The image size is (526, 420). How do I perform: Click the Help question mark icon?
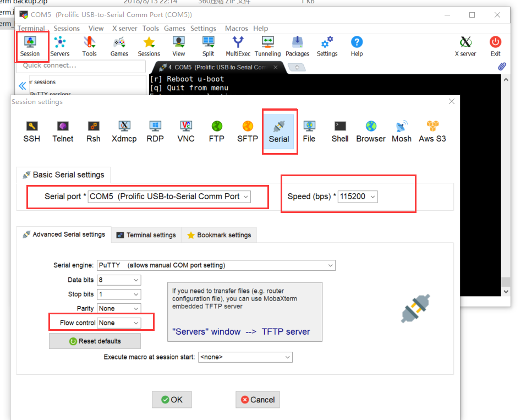coord(357,46)
